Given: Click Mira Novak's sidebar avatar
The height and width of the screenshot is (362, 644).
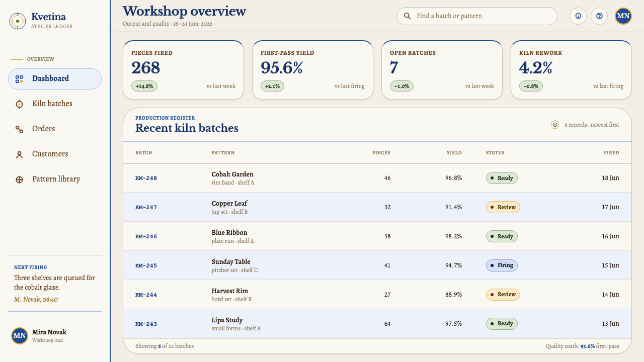Looking at the screenshot, I should click(20, 336).
